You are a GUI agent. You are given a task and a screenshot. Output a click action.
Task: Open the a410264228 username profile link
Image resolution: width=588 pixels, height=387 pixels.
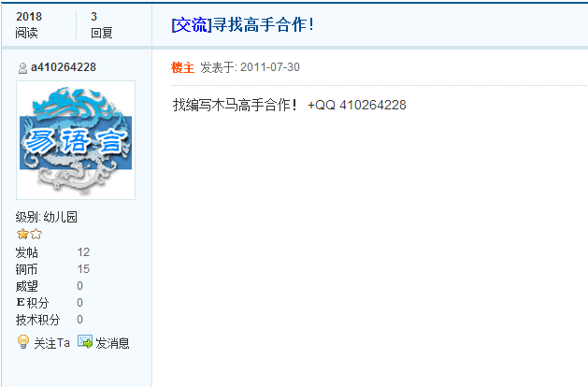(64, 67)
